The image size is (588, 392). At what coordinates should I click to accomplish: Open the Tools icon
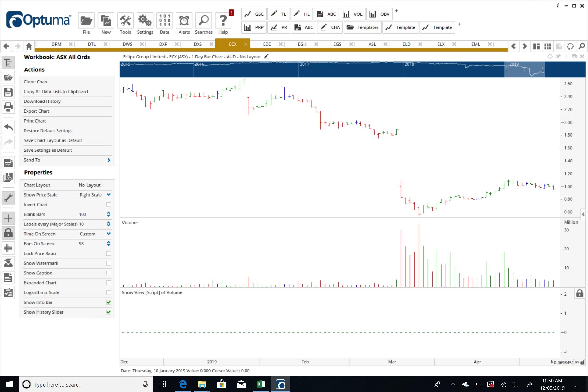(125, 21)
